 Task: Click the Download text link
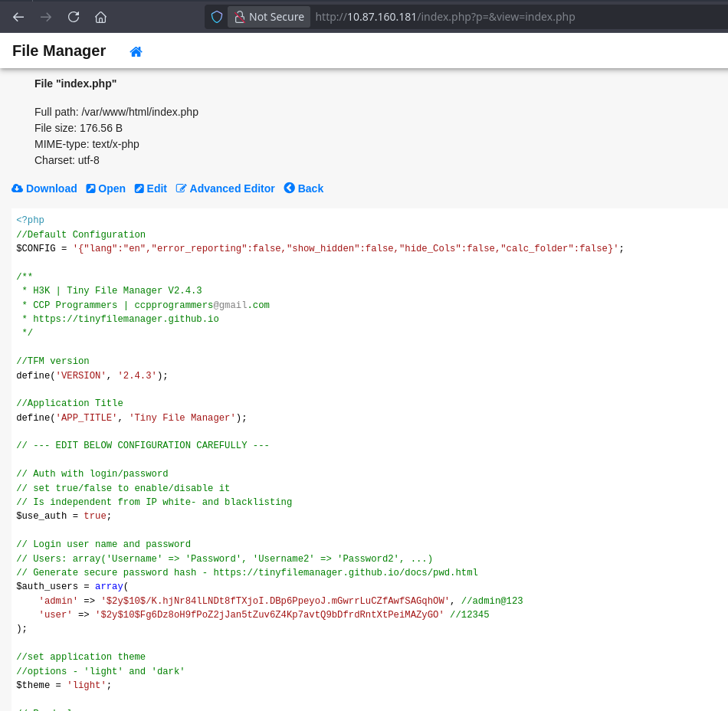51,188
